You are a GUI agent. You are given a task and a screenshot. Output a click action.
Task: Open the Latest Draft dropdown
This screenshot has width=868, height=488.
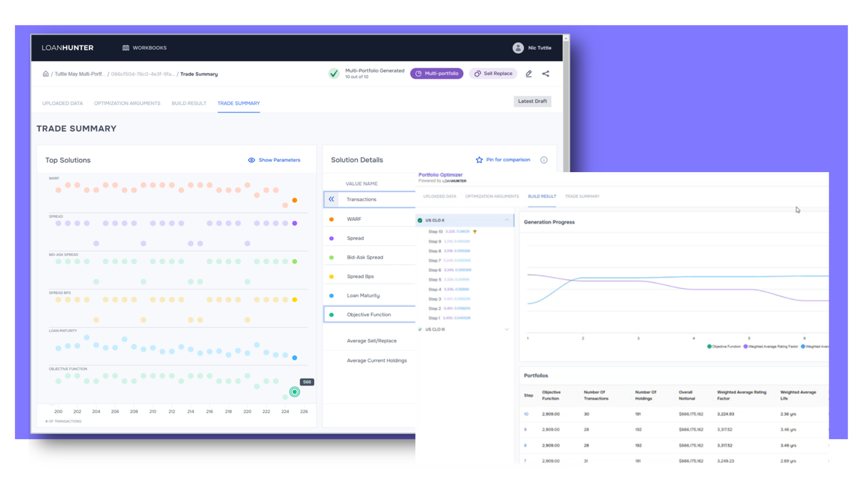(x=532, y=101)
